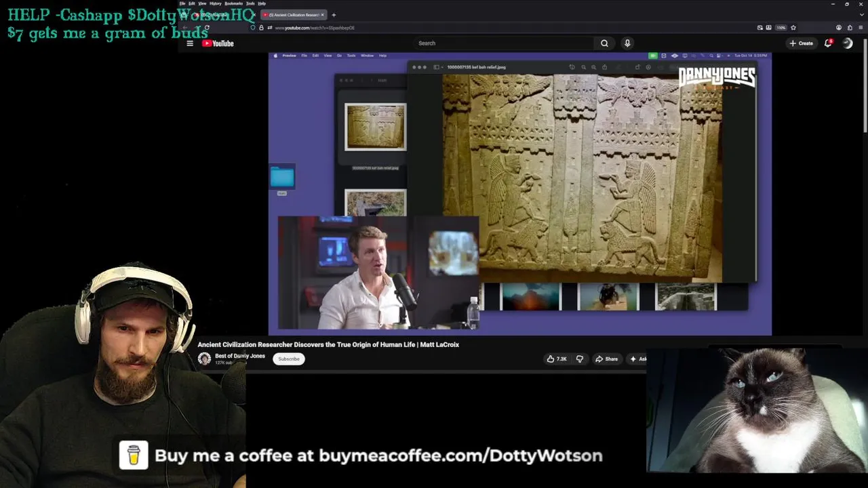Open the browser Bookmarks menu
Image resolution: width=868 pixels, height=488 pixels.
[x=233, y=3]
